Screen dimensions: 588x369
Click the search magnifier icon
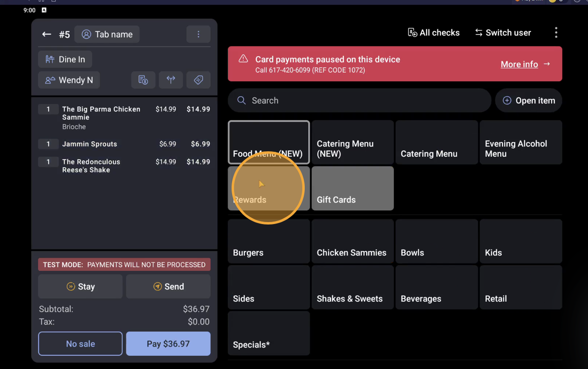pos(241,101)
